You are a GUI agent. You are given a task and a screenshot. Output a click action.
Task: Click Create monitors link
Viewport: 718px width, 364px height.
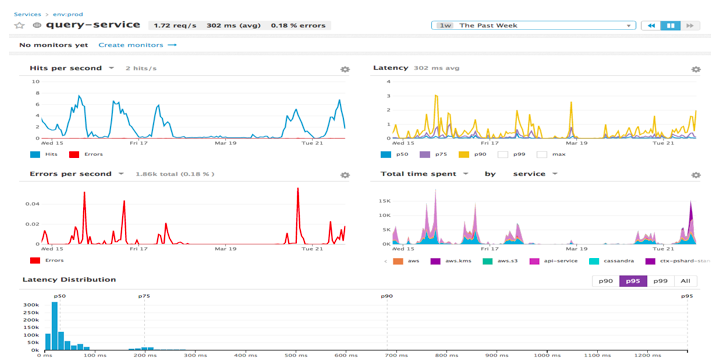coord(131,45)
